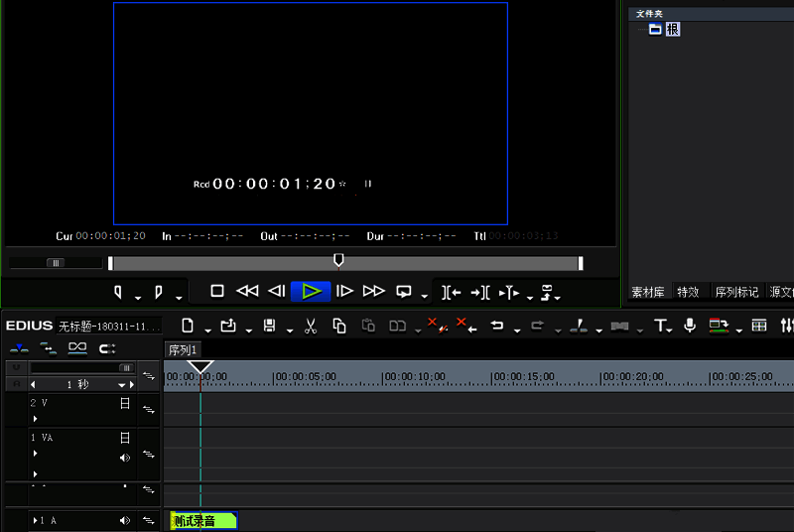Screen dimensions: 794x532
Task: Click the Save project floppy icon
Action: [269, 326]
